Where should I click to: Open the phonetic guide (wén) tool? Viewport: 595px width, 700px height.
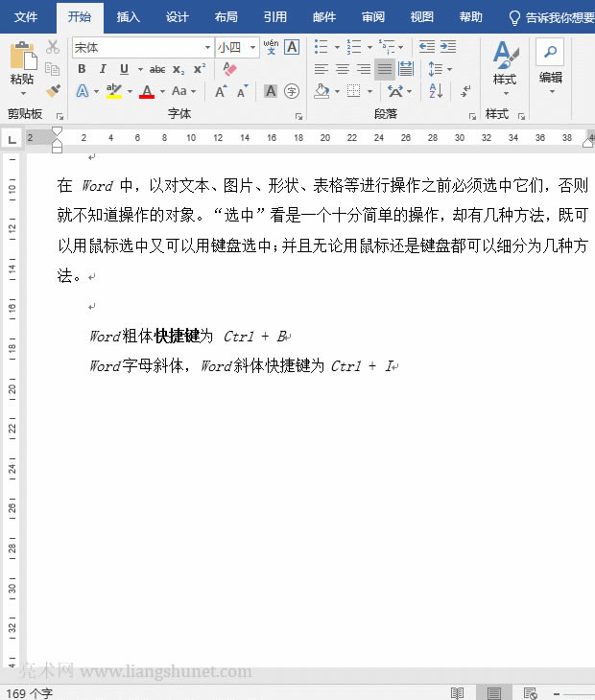click(x=271, y=46)
